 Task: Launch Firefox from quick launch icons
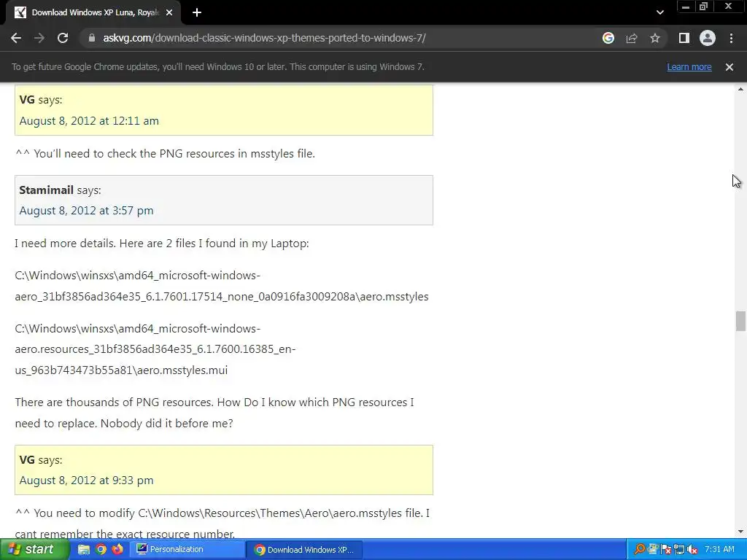(117, 550)
